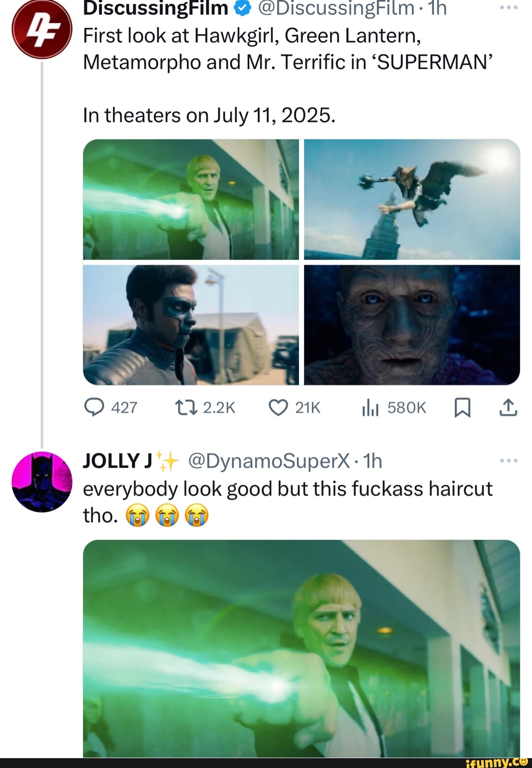This screenshot has width=532, height=768.
Task: Open more options on JOLLY J reply
Action: (508, 460)
